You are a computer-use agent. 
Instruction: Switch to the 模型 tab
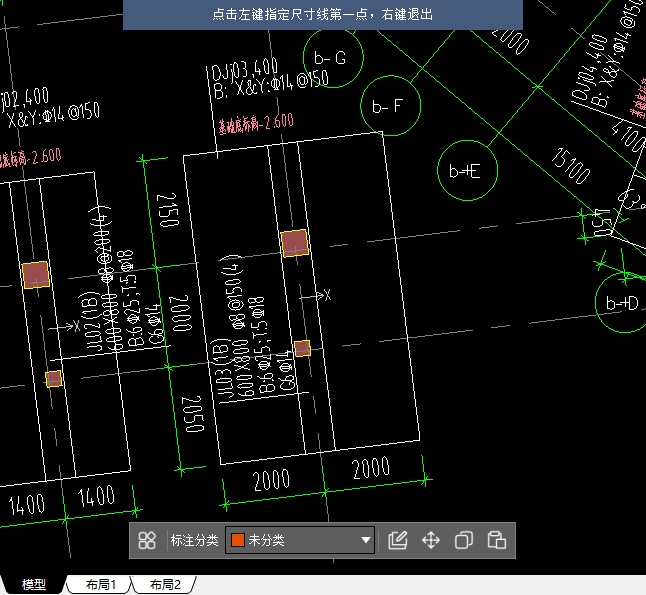[33, 585]
